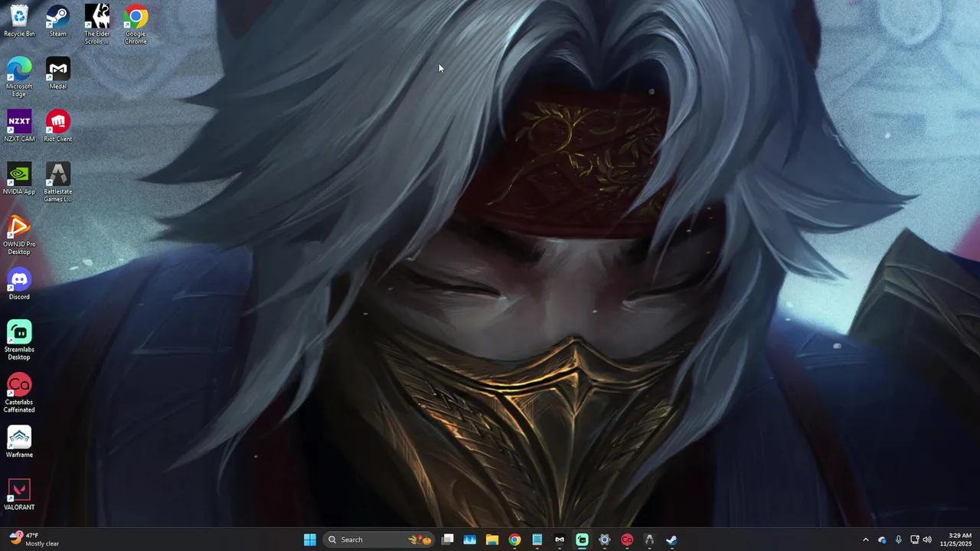Open Casterlabs Caffeinated from the taskbar
Image resolution: width=980 pixels, height=551 pixels.
point(627,540)
